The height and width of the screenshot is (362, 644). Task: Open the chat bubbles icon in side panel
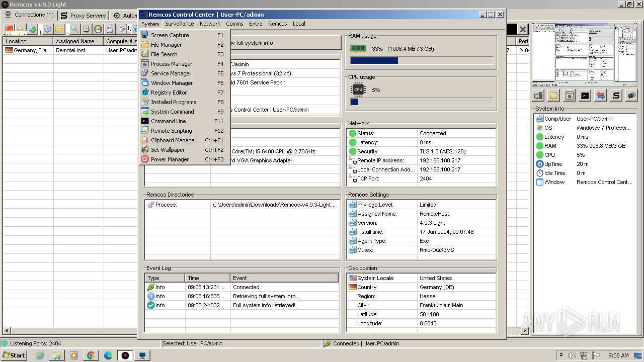click(x=632, y=96)
